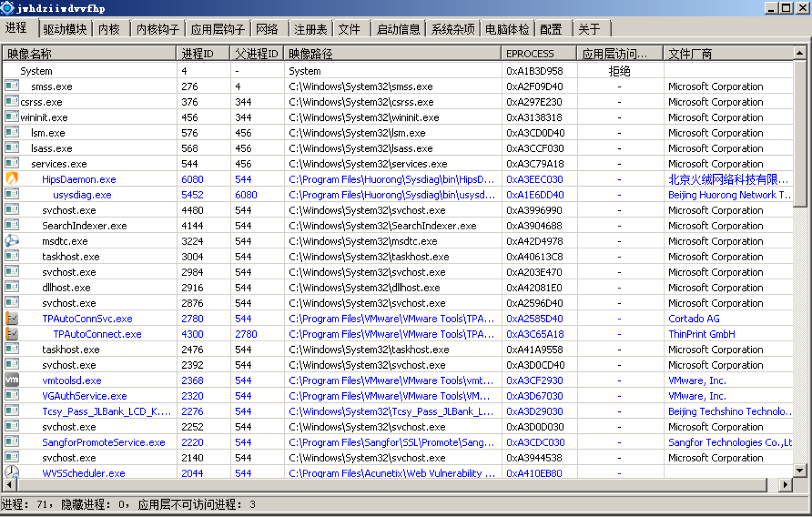812x517 pixels.
Task: Open the 系统杂项 tab
Action: pyautogui.click(x=453, y=29)
